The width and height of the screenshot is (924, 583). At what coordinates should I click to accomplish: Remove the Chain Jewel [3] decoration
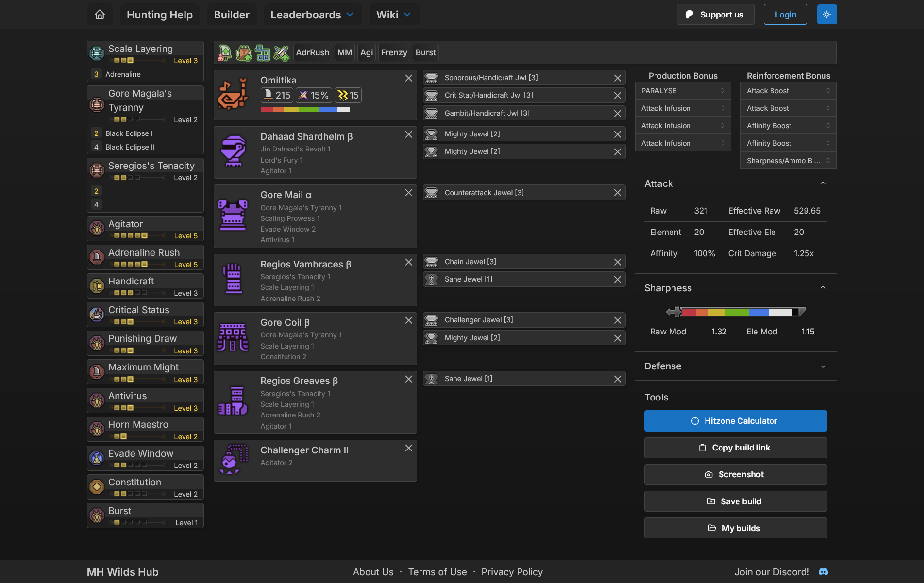point(617,262)
